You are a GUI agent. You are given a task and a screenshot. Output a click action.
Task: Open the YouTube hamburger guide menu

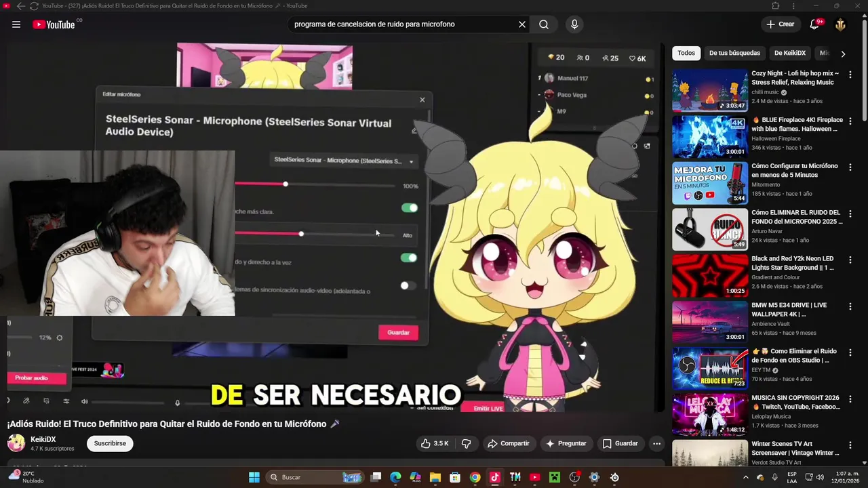[x=16, y=24]
